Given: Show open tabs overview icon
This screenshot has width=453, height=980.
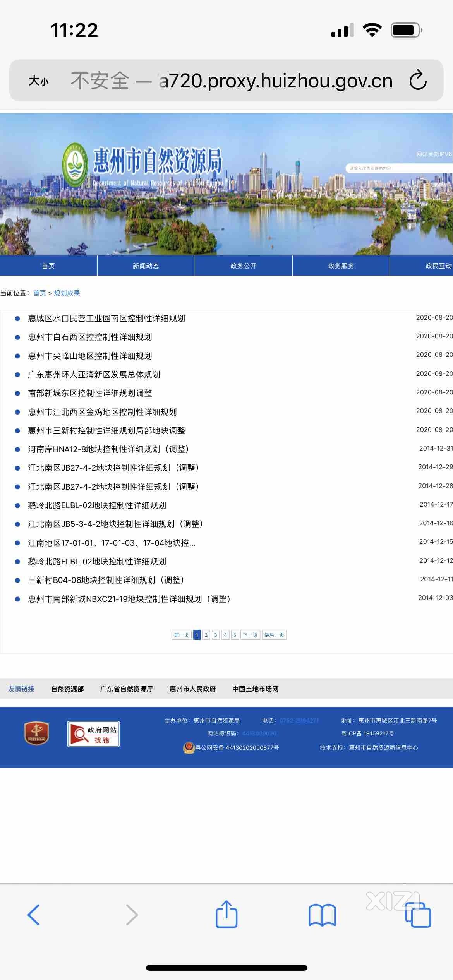Looking at the screenshot, I should point(418,915).
